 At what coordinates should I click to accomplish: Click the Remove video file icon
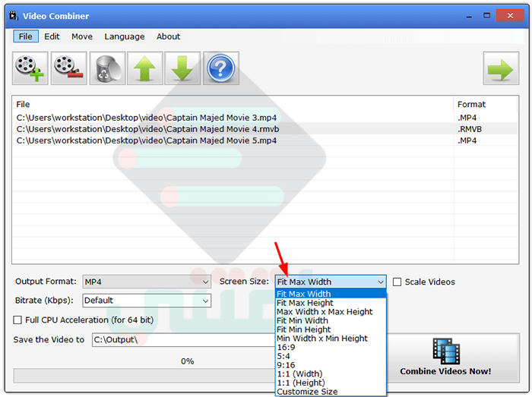pos(69,68)
